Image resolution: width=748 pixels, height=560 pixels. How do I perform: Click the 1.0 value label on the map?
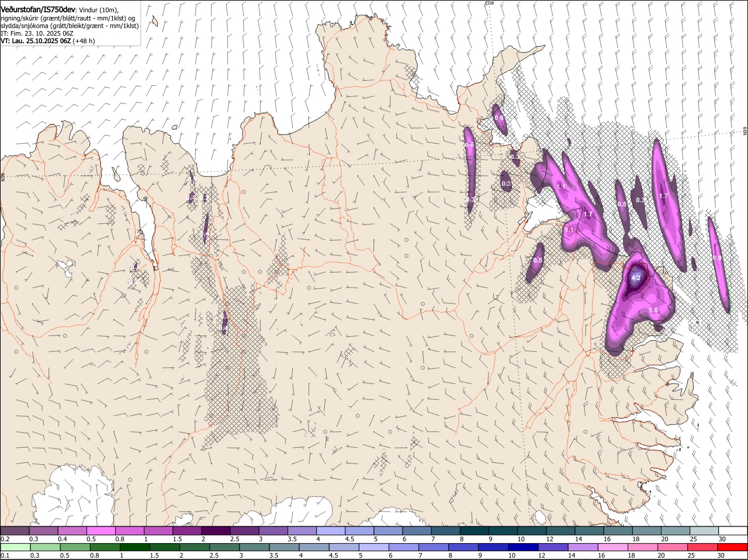(x=654, y=310)
